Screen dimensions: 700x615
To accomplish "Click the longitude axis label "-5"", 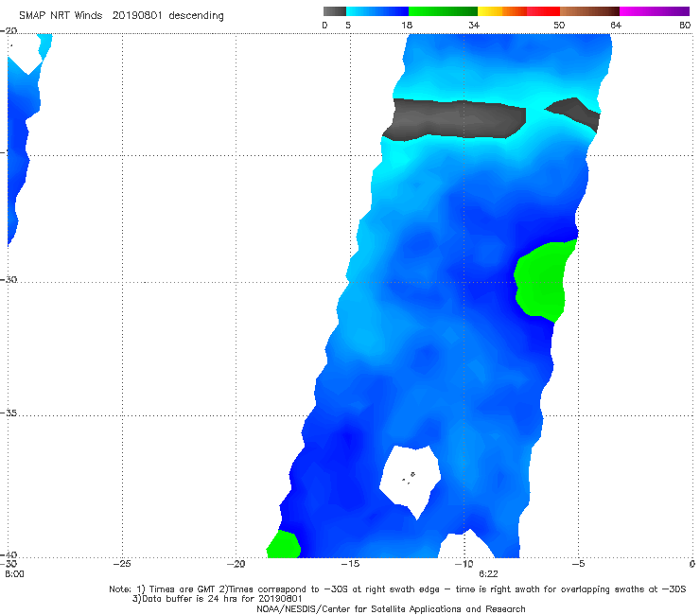I will [x=578, y=564].
